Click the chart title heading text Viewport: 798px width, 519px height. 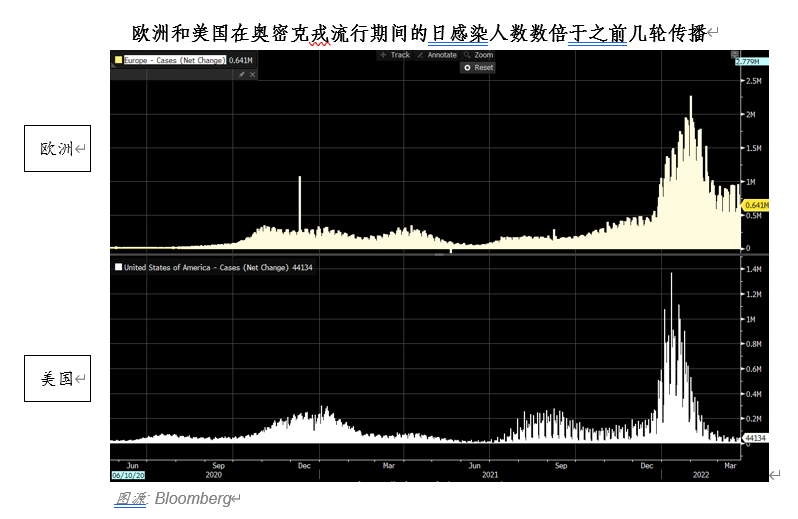pyautogui.click(x=419, y=34)
